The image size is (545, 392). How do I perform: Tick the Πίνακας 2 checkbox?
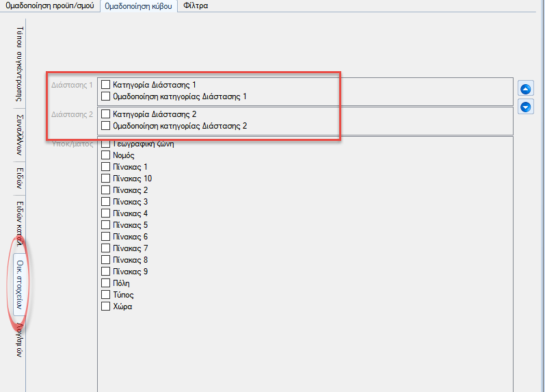106,190
